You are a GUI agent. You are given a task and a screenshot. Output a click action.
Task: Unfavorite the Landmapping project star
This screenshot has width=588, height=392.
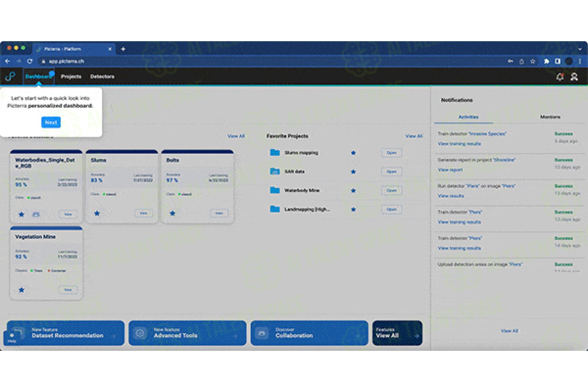[x=353, y=209]
